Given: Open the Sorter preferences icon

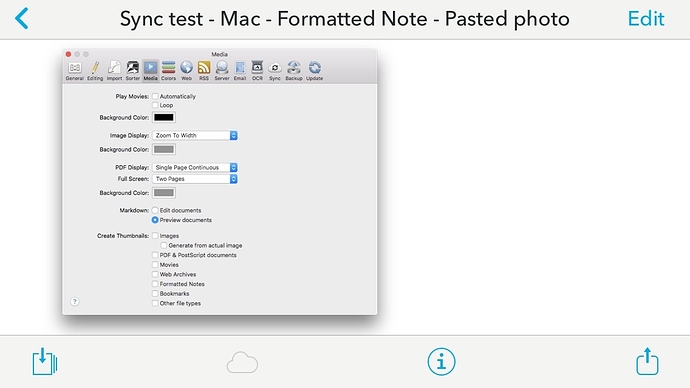Looking at the screenshot, I should (132, 71).
